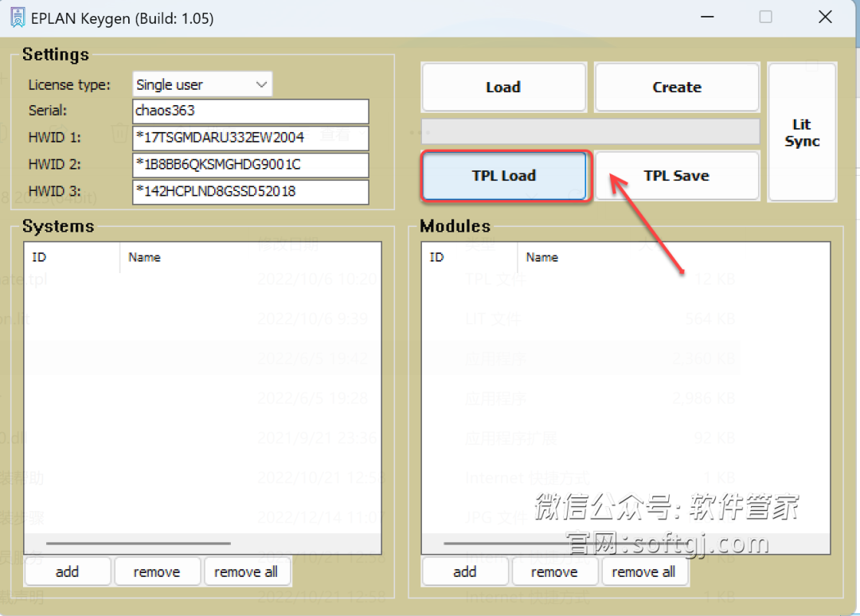Click the Modules list Name column header
This screenshot has height=616, width=860.
(674, 258)
